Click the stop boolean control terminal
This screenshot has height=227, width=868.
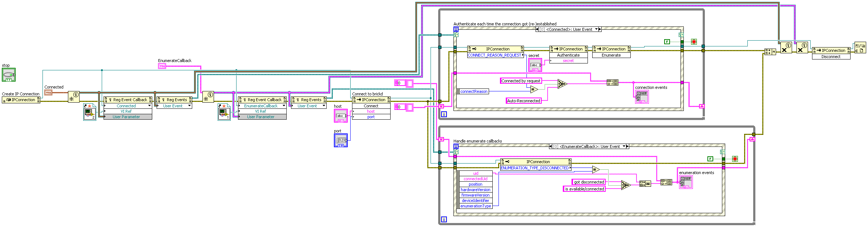pyautogui.click(x=9, y=75)
